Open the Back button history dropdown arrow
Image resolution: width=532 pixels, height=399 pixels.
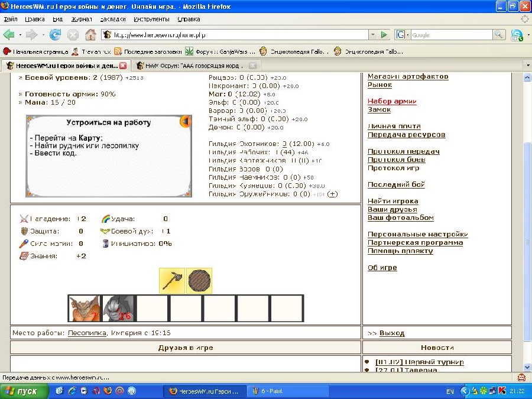tap(20, 35)
